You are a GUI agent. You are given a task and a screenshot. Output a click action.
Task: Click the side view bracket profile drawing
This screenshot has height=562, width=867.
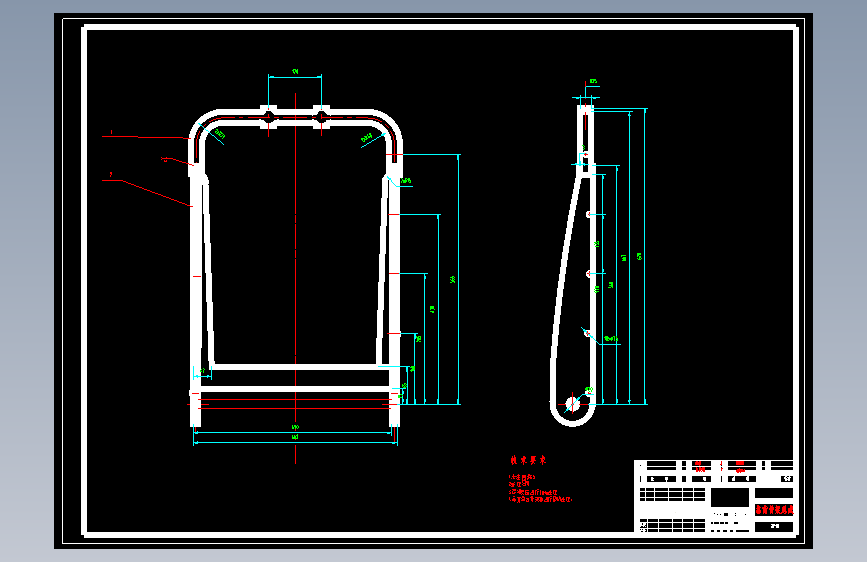573,266
